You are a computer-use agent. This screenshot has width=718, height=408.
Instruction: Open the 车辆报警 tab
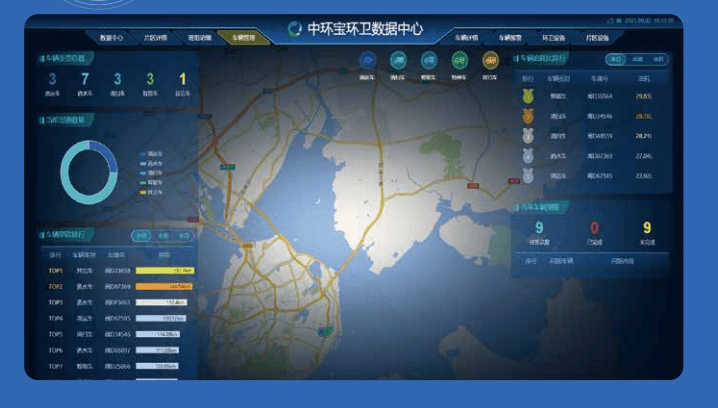tap(510, 38)
